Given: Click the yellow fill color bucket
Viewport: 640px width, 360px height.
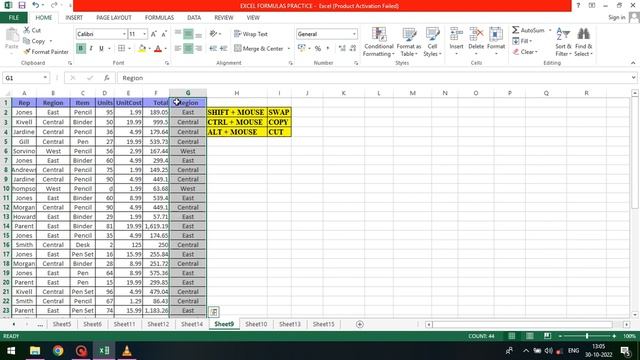Looking at the screenshot, I should pos(142,49).
